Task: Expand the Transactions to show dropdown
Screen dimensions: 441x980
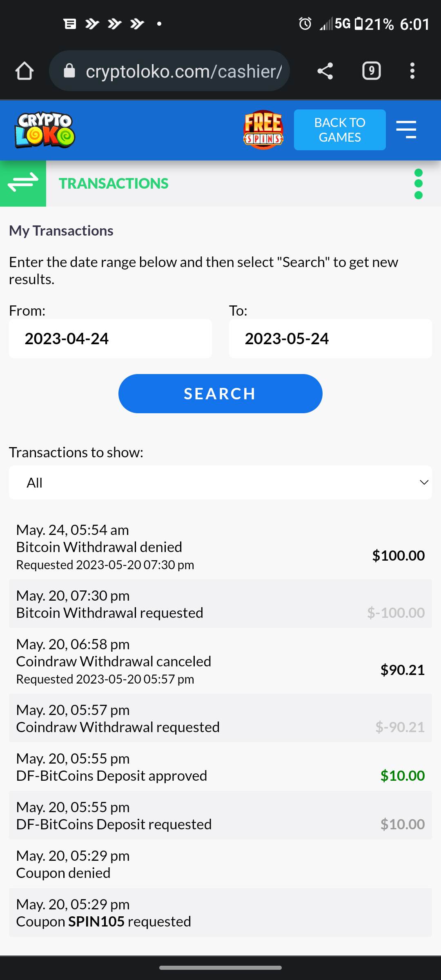Action: [x=220, y=483]
